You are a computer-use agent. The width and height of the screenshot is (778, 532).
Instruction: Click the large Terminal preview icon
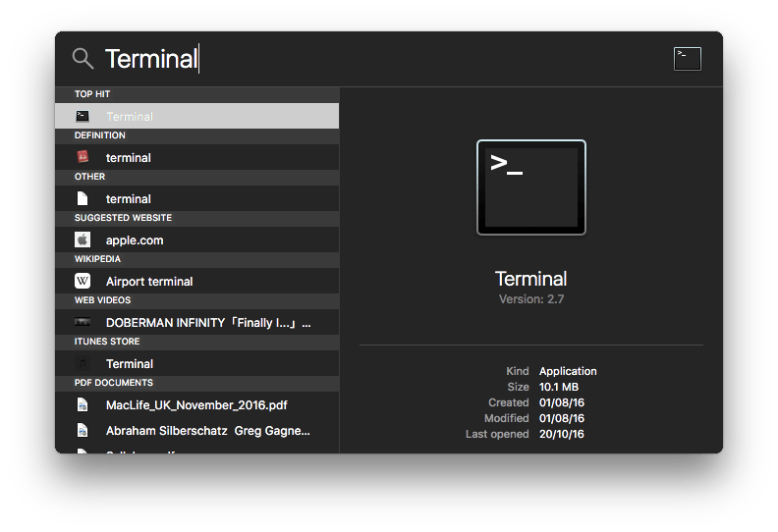(530, 187)
